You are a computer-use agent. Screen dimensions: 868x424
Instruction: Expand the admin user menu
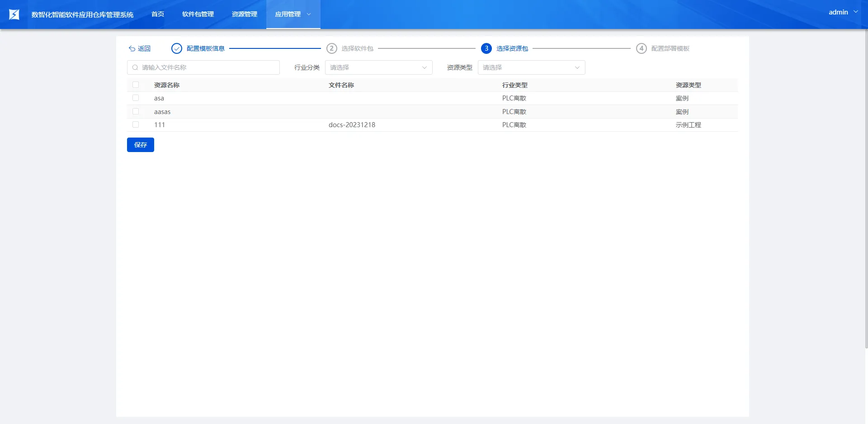(x=843, y=12)
